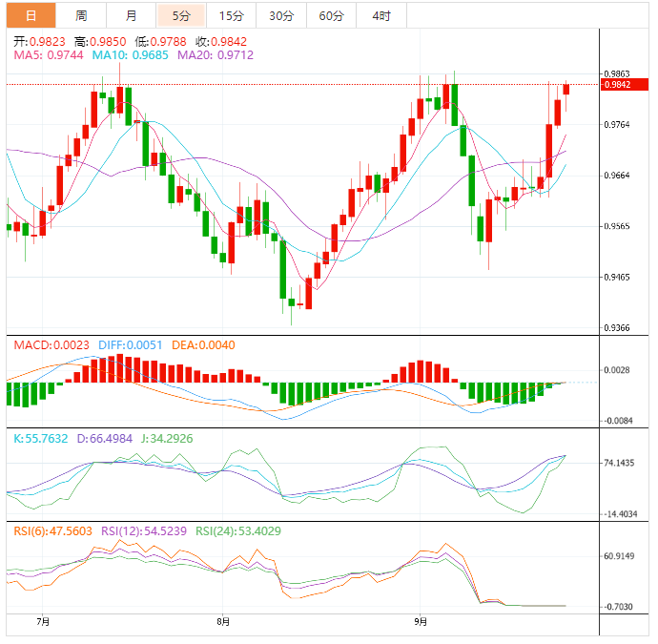658x644 pixels.
Task: Select the 日 daily chart tab
Action: pyautogui.click(x=31, y=15)
